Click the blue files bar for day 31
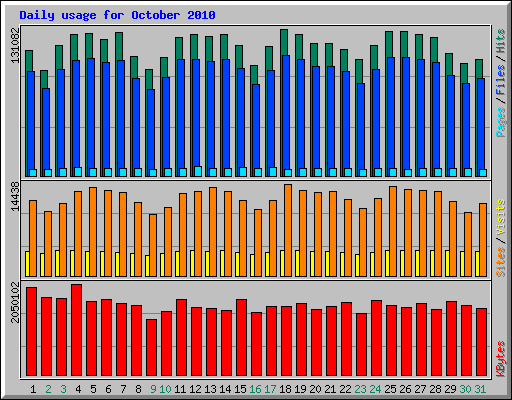This screenshot has height=400, width=512. 481,124
